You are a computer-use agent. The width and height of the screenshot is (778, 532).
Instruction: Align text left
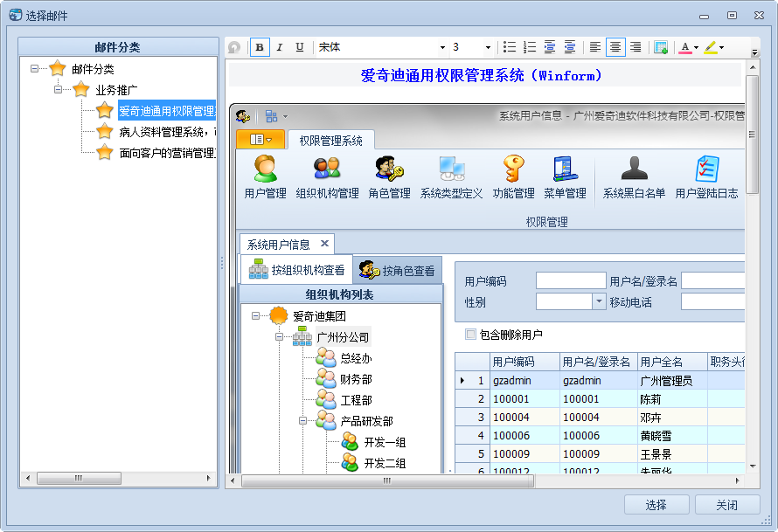pyautogui.click(x=595, y=47)
